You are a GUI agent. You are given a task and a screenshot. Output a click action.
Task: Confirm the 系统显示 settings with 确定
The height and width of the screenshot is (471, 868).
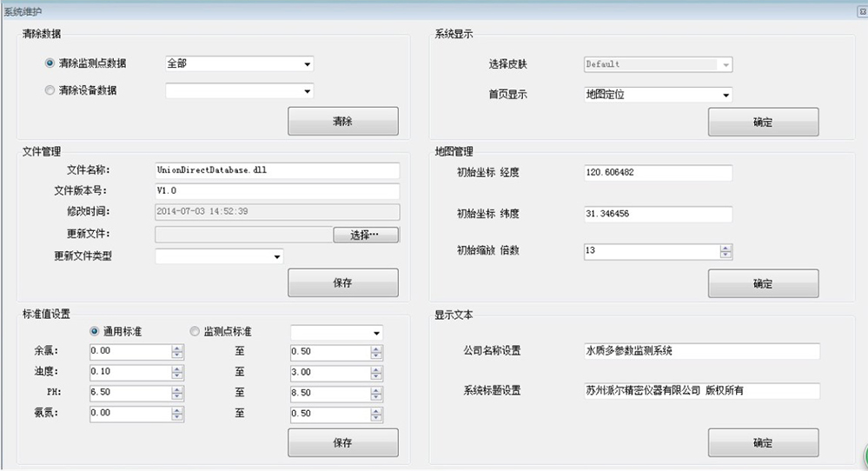763,123
